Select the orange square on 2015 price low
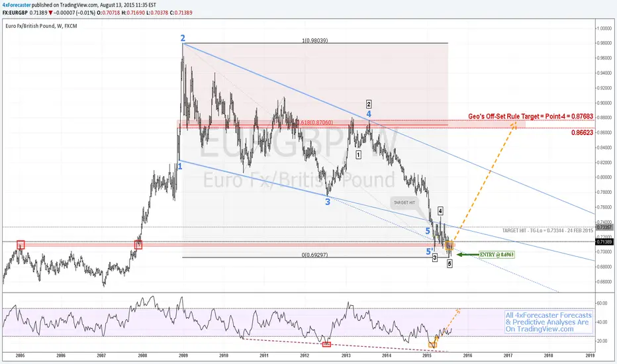The image size is (617, 364). (450, 246)
